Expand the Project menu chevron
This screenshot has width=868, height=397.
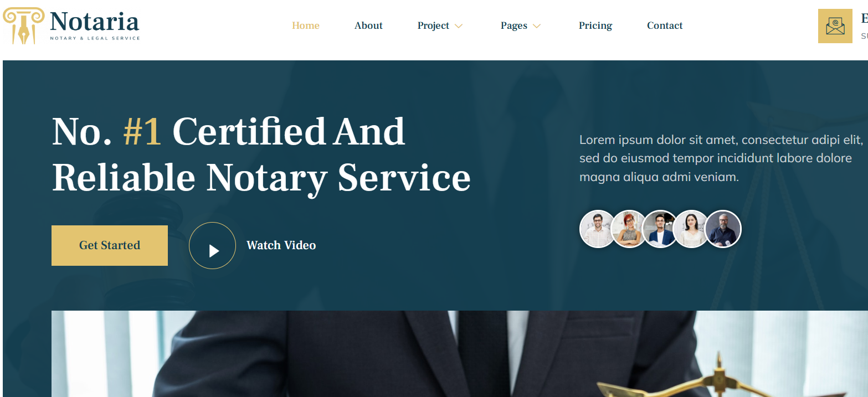pyautogui.click(x=458, y=26)
